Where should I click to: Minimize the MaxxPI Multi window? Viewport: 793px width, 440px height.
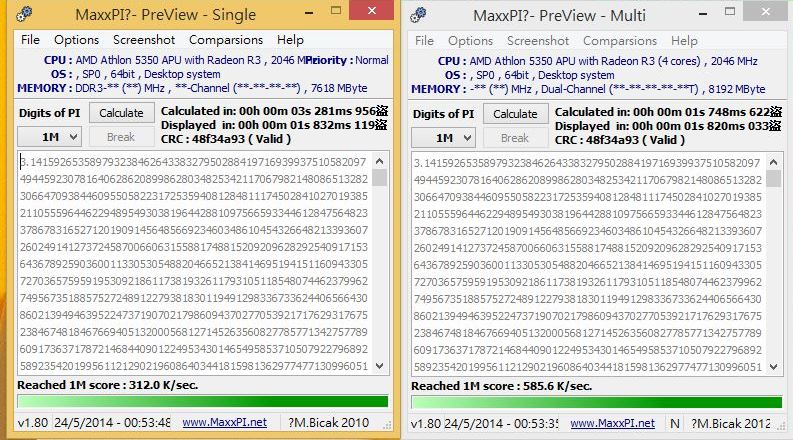(x=703, y=13)
